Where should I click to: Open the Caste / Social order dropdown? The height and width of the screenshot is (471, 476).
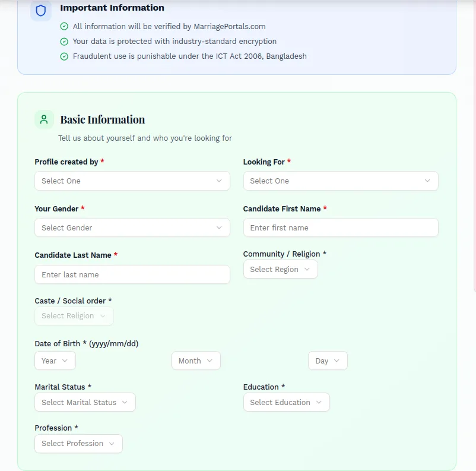(x=74, y=316)
